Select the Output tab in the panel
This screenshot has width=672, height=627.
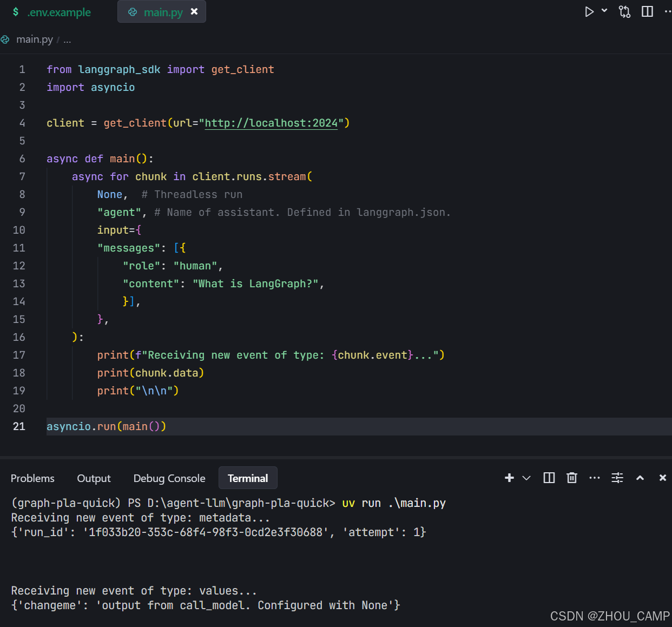coord(94,478)
